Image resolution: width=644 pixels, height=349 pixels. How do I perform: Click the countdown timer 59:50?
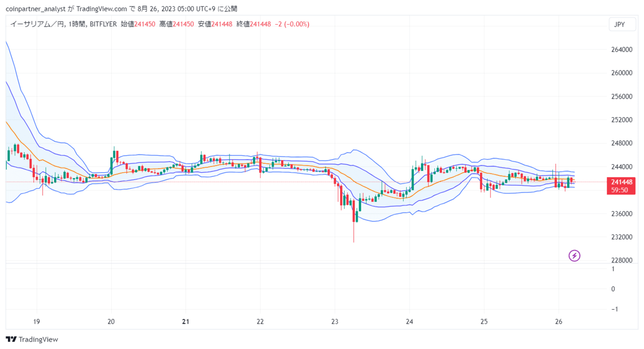[620, 190]
